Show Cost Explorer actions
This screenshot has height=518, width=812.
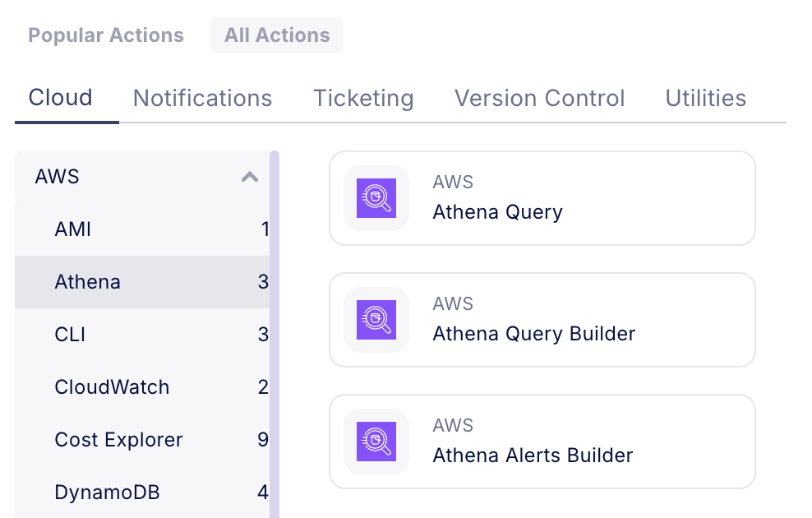click(x=118, y=440)
